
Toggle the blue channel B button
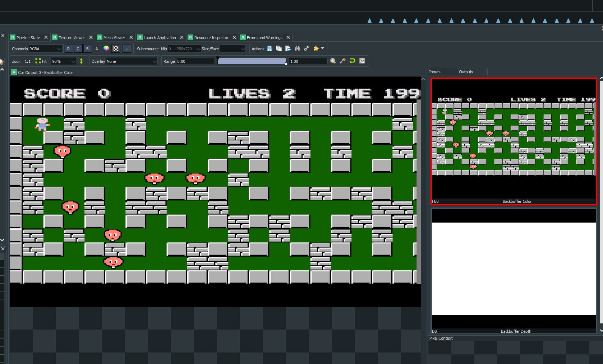pos(87,49)
